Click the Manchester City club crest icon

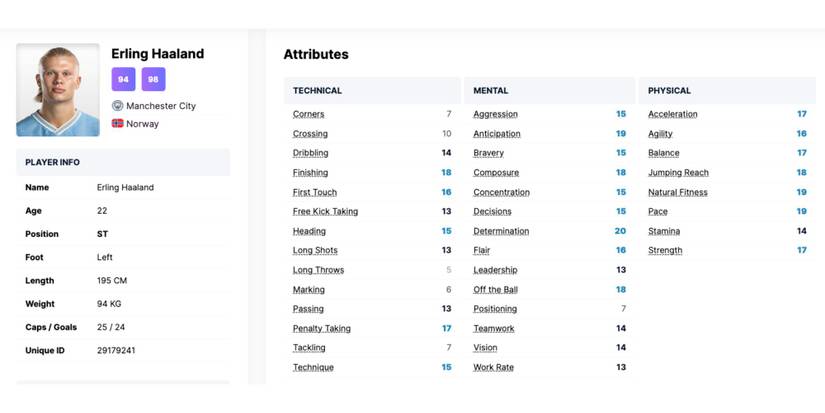pos(117,106)
